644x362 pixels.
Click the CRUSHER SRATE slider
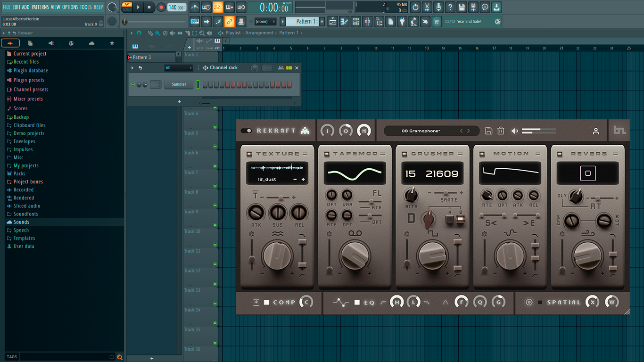point(445,193)
